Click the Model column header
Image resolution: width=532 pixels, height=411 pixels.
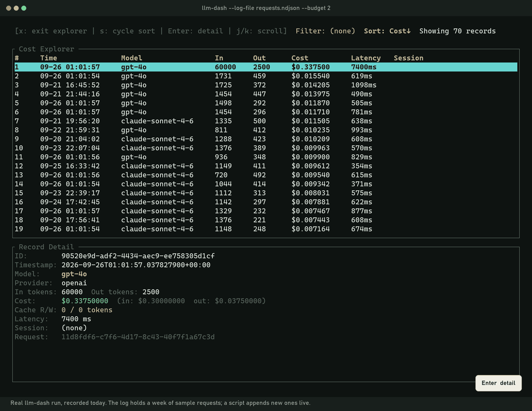132,58
